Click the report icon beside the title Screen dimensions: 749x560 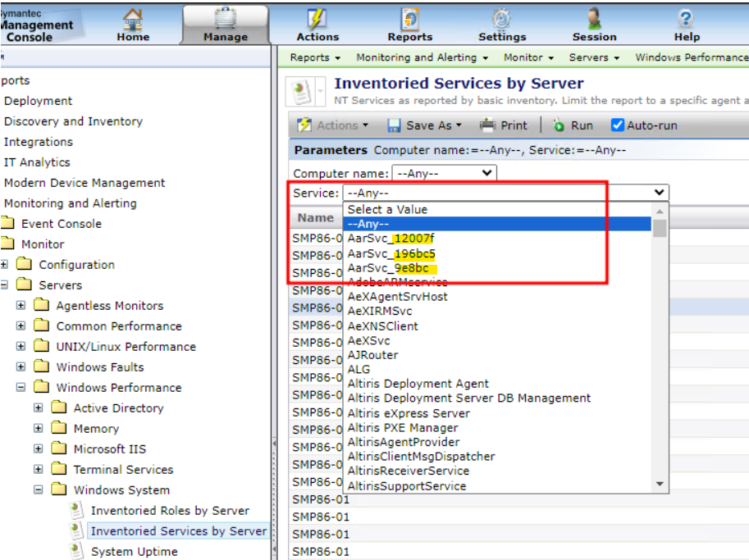coord(301,91)
